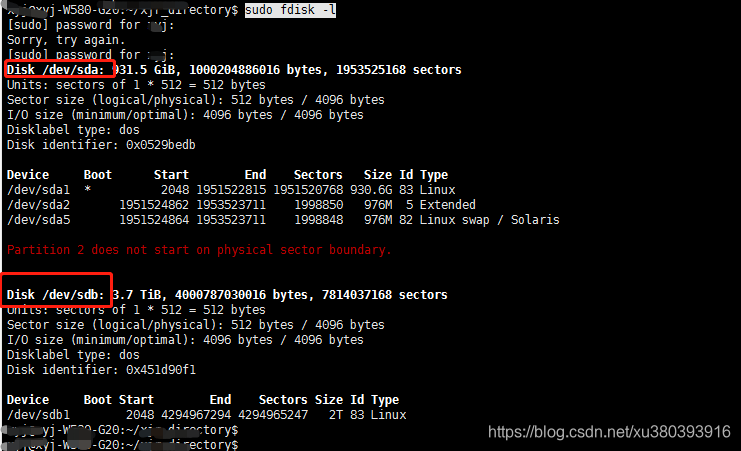Click the /dev/sda1 partition row
The height and width of the screenshot is (451, 741).
coord(231,190)
